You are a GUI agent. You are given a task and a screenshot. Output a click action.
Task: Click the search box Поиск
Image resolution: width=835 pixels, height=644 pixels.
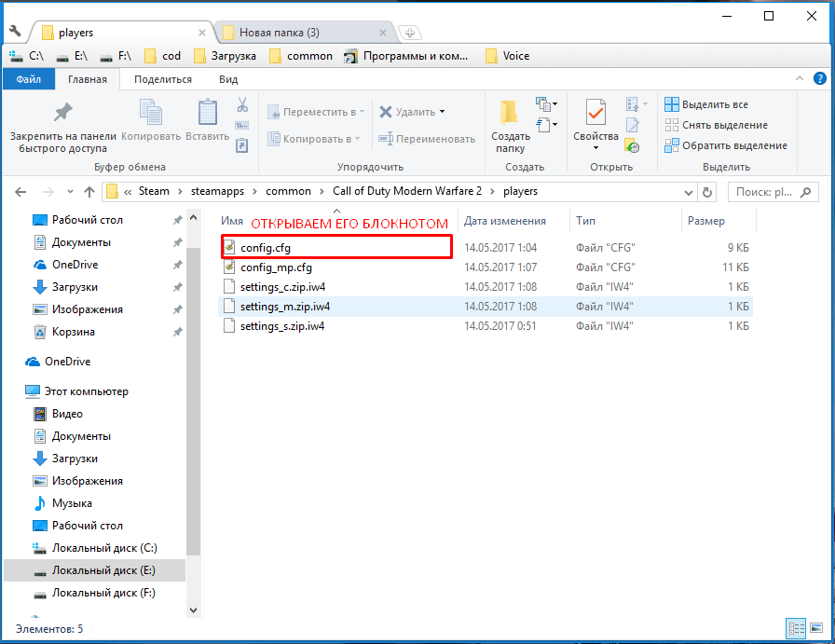773,192
